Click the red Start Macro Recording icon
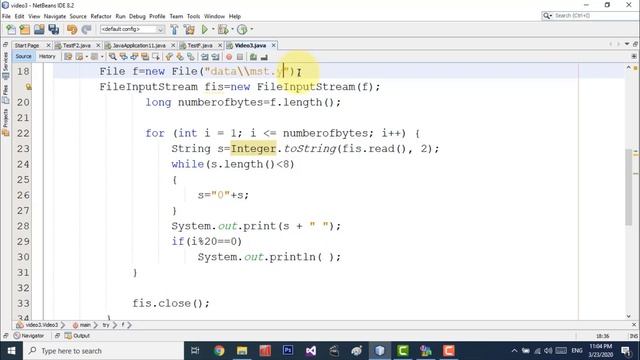Screen dimensions: 640x360 (x=229, y=57)
